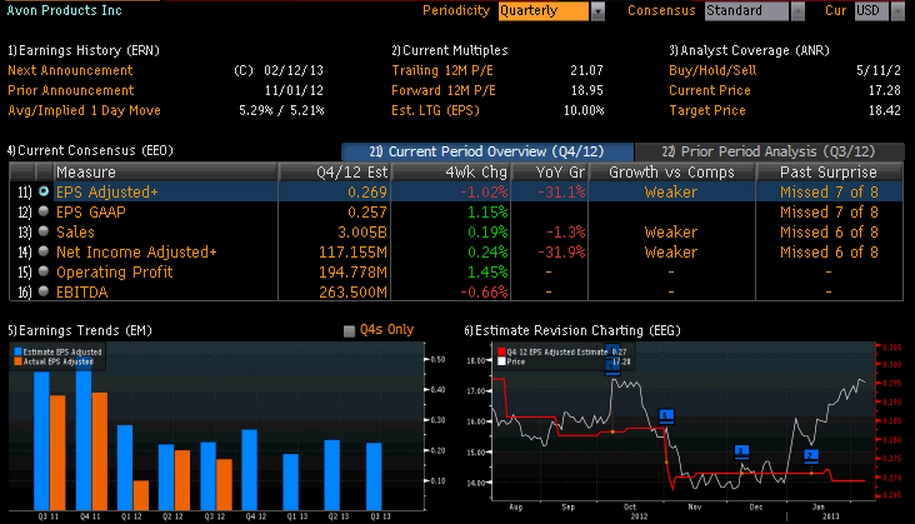Open Current Consensus (EEO) section
915x524 pixels.
(90, 151)
